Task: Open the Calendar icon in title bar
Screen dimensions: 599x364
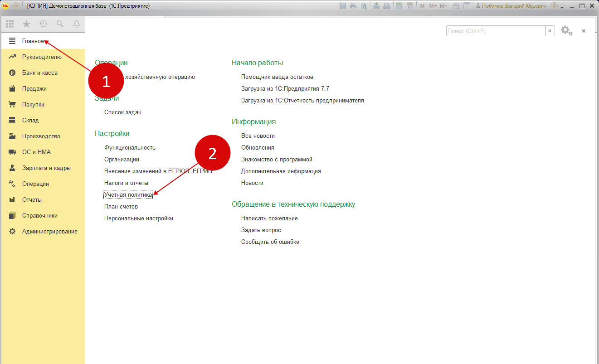Action: pyautogui.click(x=409, y=6)
